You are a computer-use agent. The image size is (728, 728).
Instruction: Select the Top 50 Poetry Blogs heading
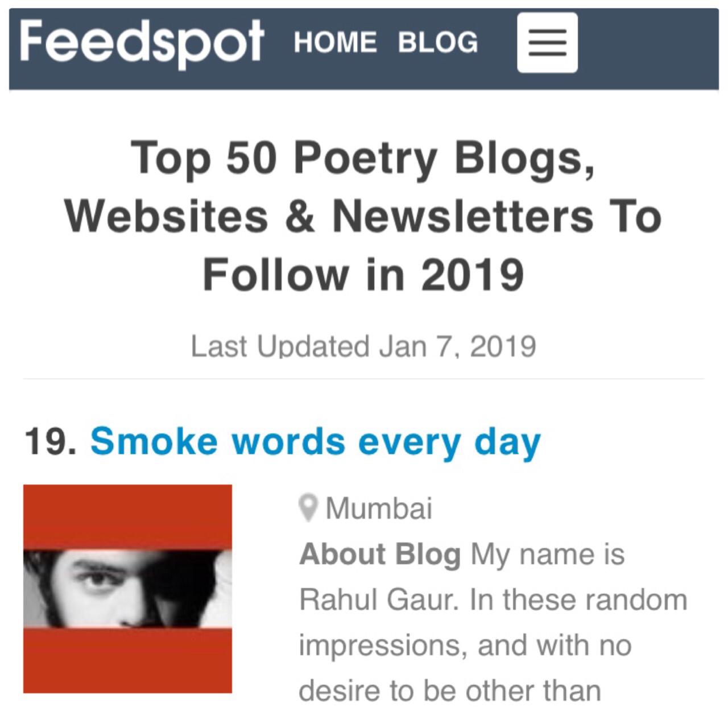click(363, 158)
